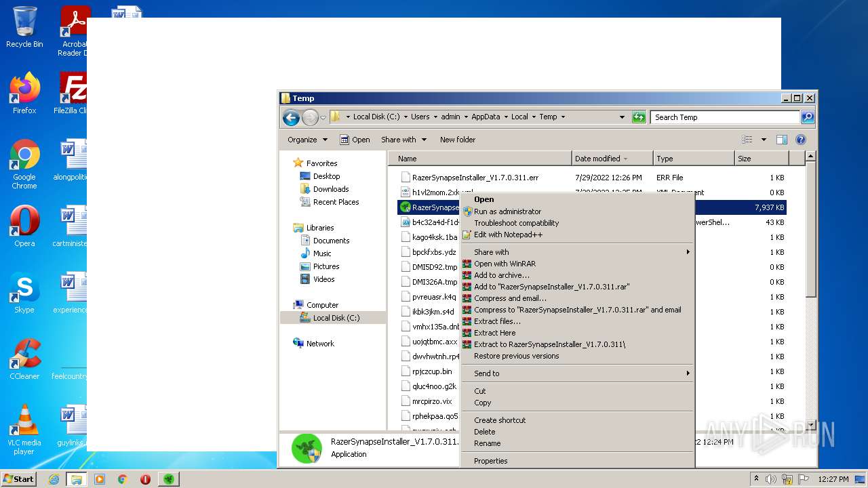Open the Organize dropdown menu

point(307,140)
